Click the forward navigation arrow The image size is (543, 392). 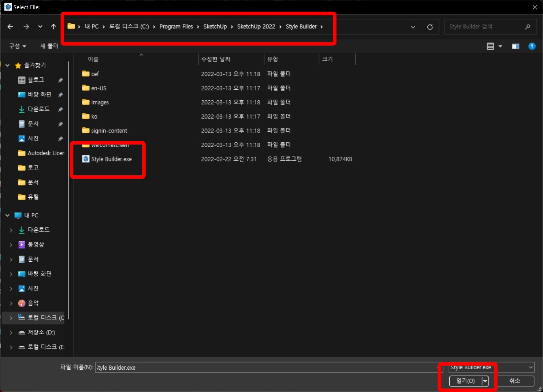pos(26,27)
